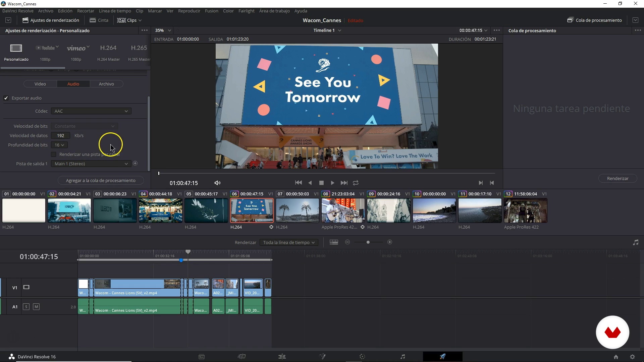Click render presets horizontal scrollbar

tap(33, 68)
